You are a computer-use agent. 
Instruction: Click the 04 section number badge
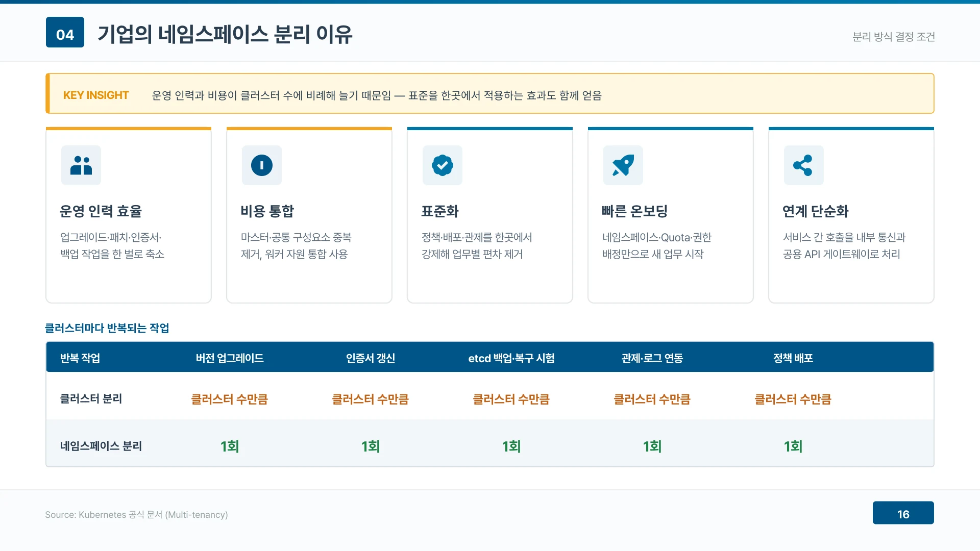[65, 32]
